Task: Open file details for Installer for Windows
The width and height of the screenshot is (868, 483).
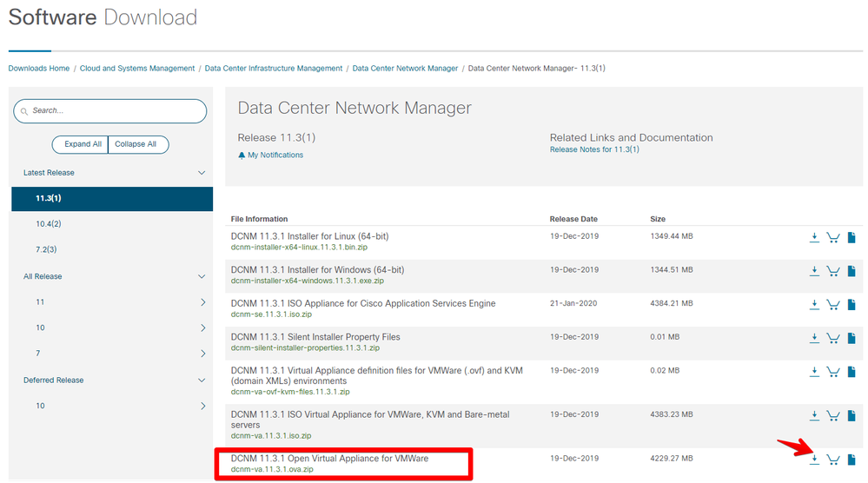Action: 852,271
